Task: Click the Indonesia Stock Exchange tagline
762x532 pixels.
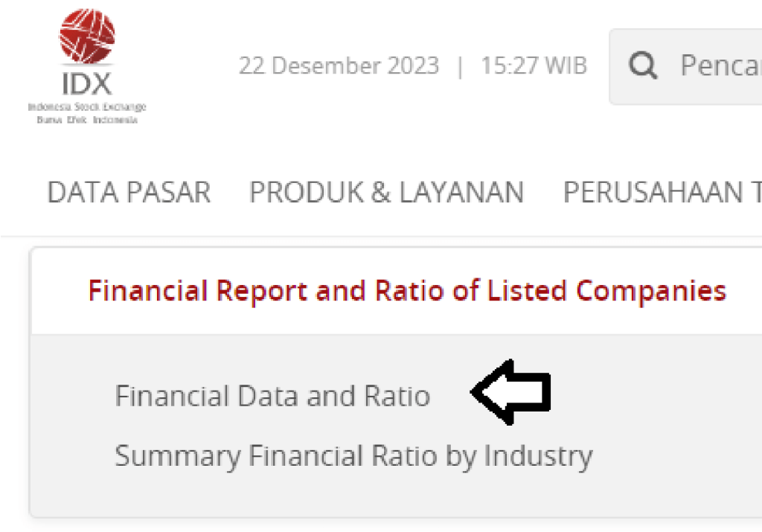Action: pos(87,108)
